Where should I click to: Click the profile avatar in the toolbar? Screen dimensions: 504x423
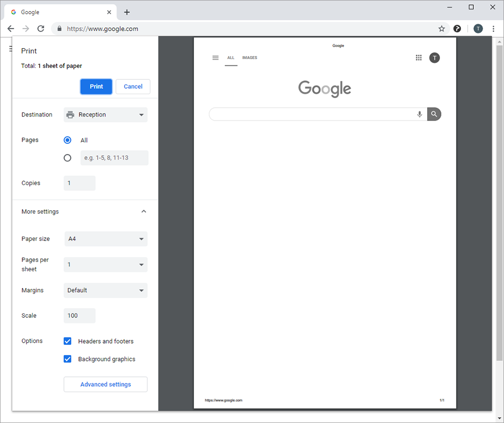[x=478, y=29]
